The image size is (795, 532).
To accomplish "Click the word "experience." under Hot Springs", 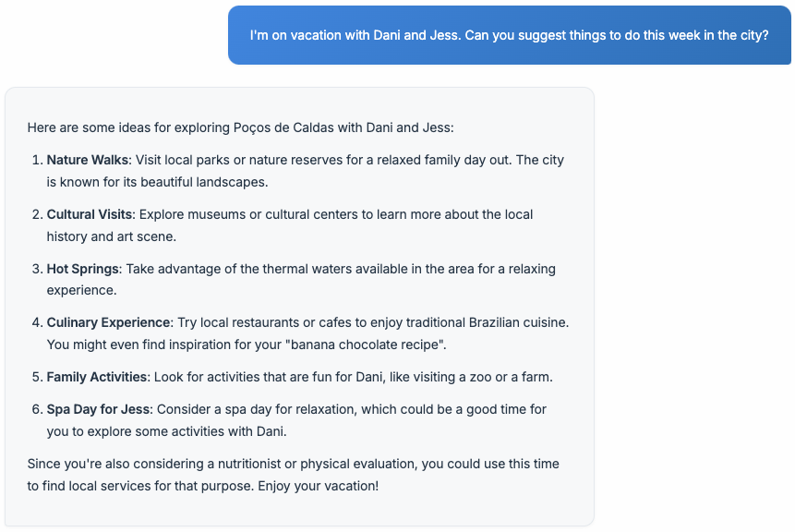I will 81,290.
